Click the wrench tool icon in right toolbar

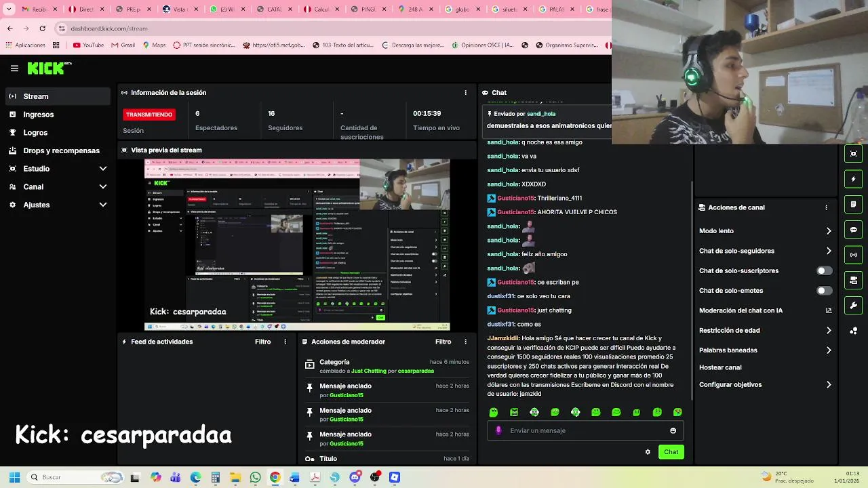tap(853, 305)
